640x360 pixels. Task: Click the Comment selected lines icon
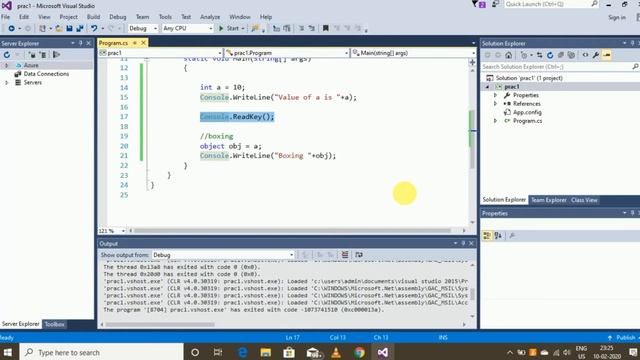point(301,28)
